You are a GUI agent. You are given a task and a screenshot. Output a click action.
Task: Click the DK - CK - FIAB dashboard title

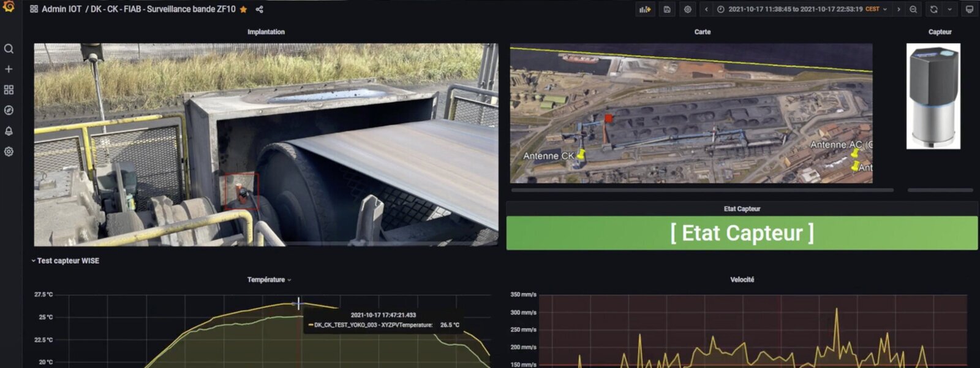[x=163, y=9]
